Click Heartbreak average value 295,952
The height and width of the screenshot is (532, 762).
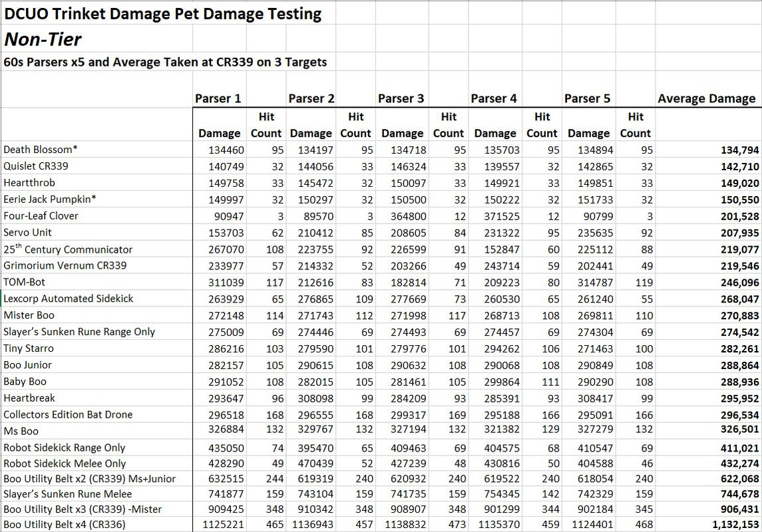pos(739,398)
